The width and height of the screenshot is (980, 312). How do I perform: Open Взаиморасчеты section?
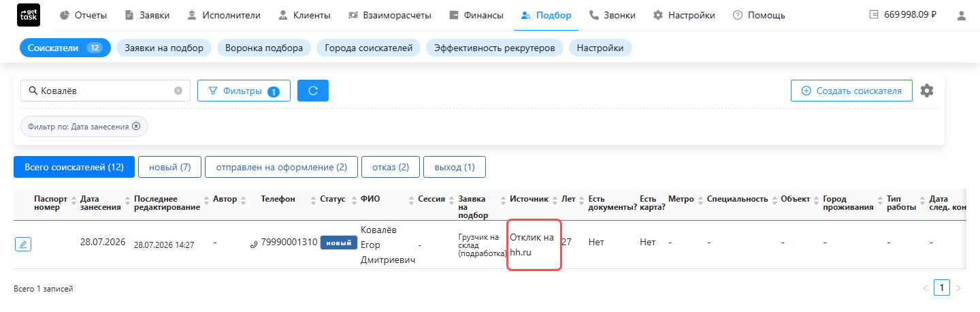tap(389, 15)
